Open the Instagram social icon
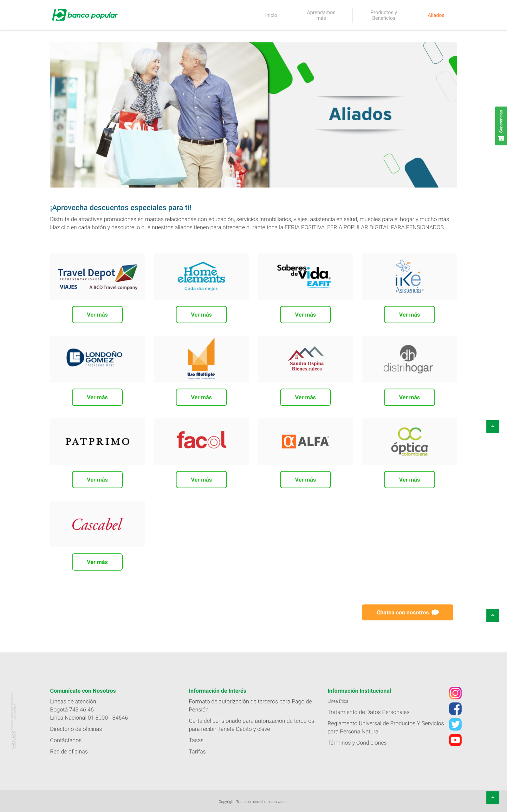Viewport: 507px width, 812px height. pyautogui.click(x=455, y=693)
